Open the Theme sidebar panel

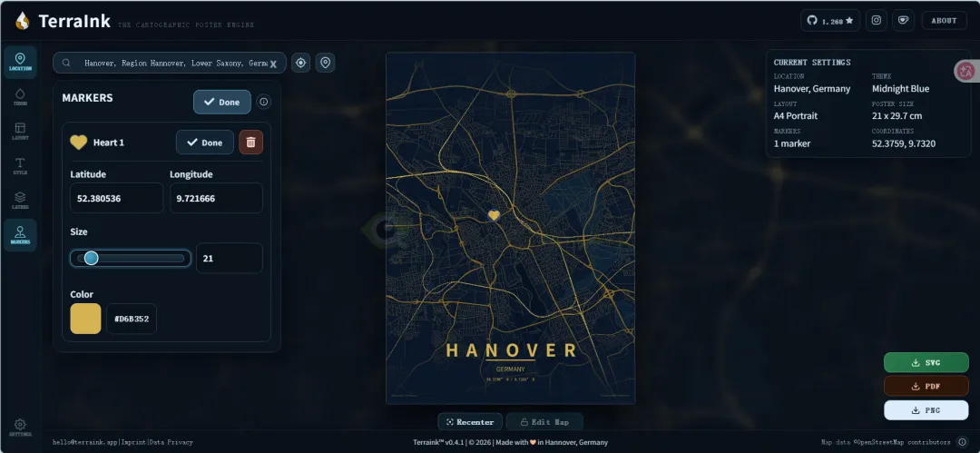[x=20, y=97]
